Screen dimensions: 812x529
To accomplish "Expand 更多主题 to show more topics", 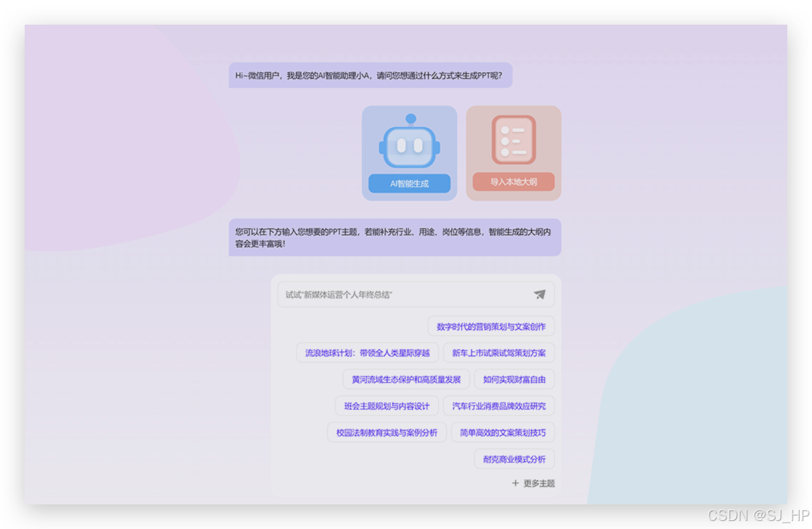I will point(533,483).
